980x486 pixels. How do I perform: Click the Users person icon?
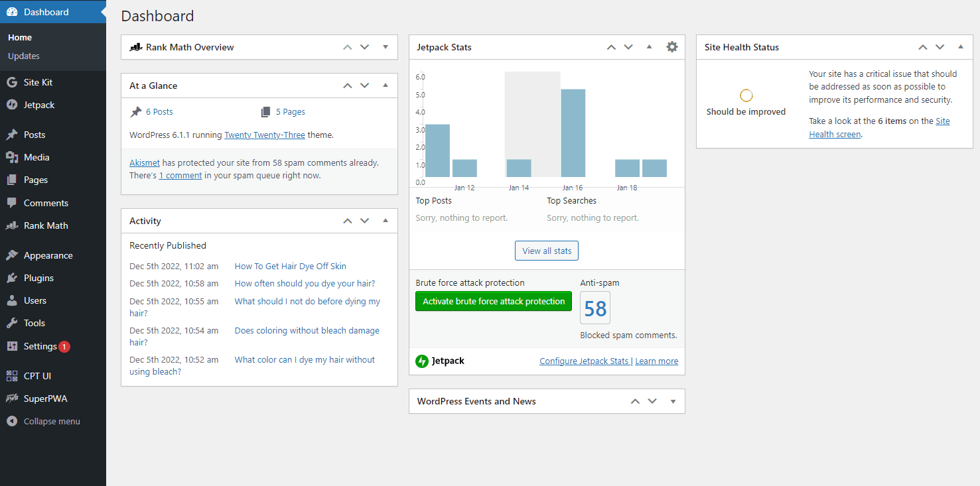[x=12, y=300]
